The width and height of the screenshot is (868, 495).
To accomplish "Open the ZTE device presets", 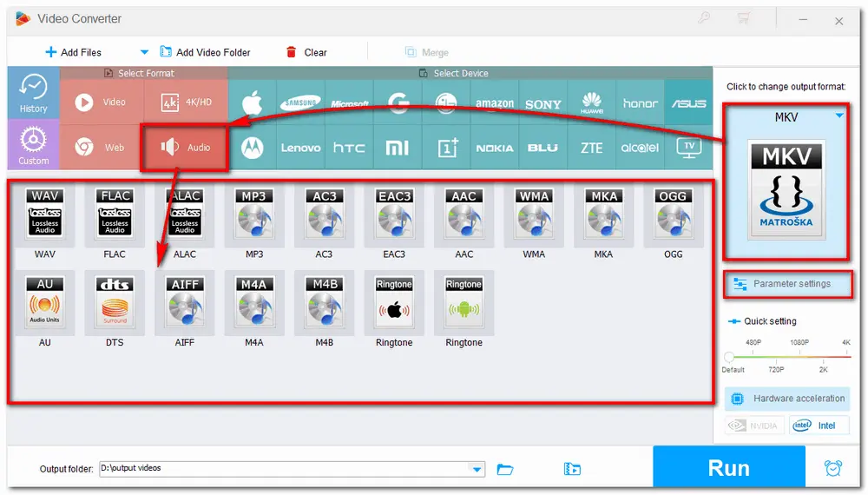I will point(592,148).
